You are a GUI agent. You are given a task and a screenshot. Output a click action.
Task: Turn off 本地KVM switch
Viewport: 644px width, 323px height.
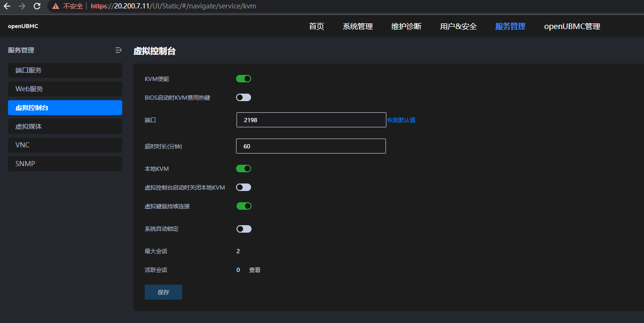[x=244, y=169]
